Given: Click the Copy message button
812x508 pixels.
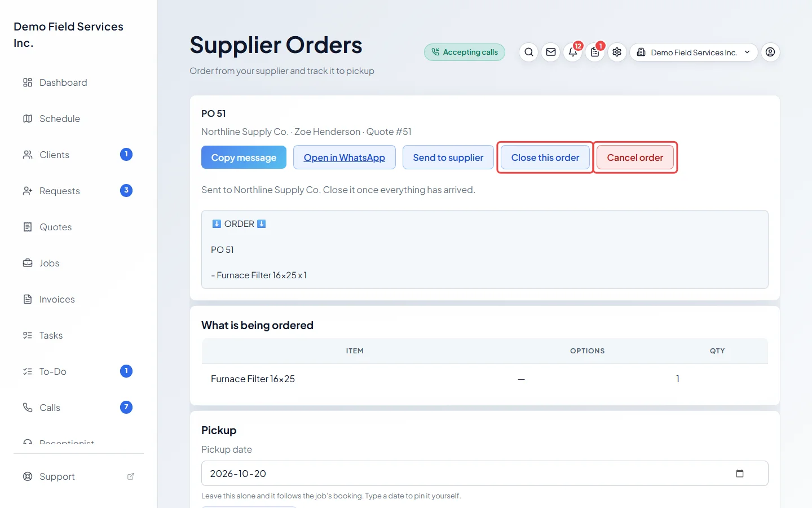Looking at the screenshot, I should pyautogui.click(x=244, y=157).
